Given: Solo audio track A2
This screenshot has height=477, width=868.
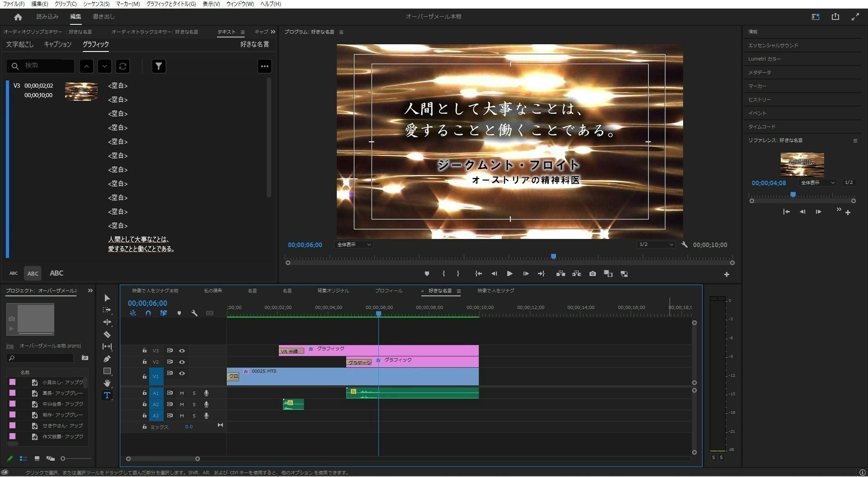Looking at the screenshot, I should 194,404.
